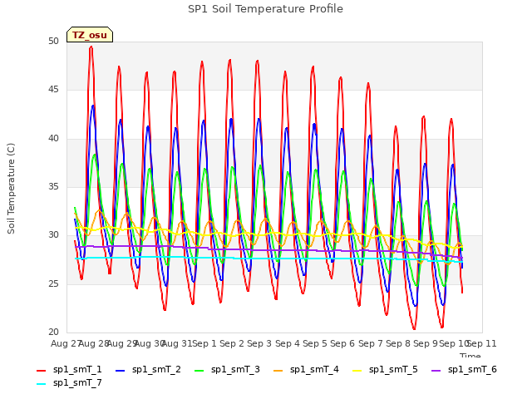
Task: Click the cyan sp1_smT_7 legend swatch
Action: [x=41, y=384]
